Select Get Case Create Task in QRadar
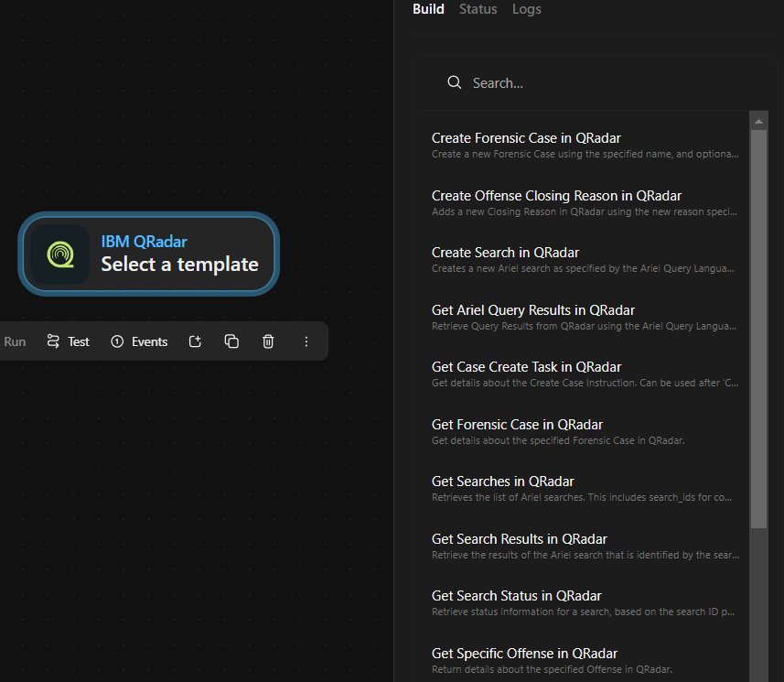Viewport: 784px width, 682px height. 585,374
